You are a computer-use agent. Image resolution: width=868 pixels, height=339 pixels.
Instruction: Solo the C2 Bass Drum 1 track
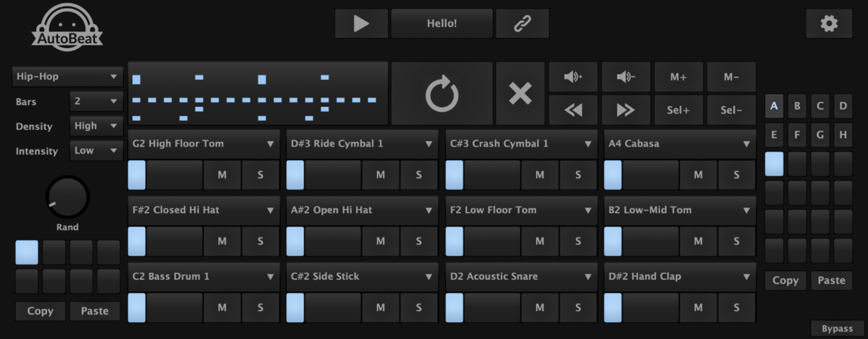260,308
